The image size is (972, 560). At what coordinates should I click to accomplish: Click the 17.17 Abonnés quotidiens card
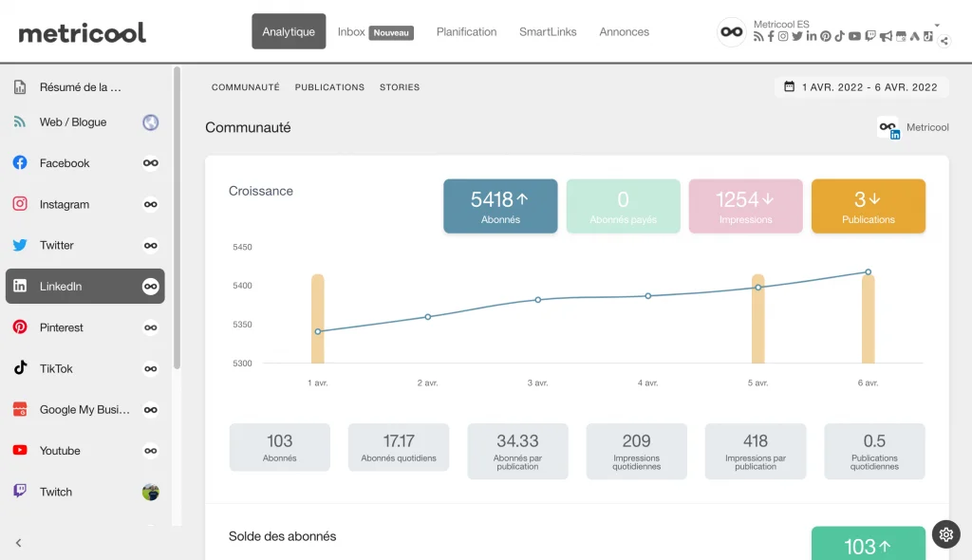tap(399, 447)
